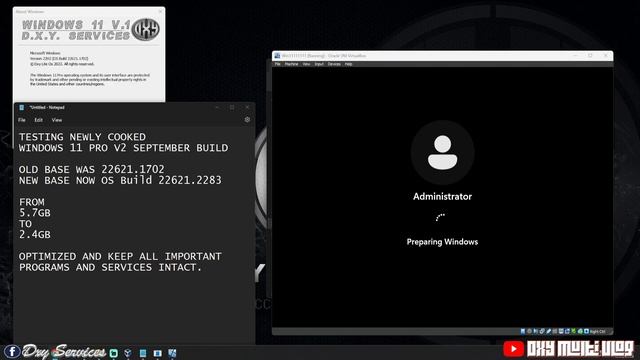The width and height of the screenshot is (640, 360).
Task: Click the Administrator account name
Action: click(442, 196)
